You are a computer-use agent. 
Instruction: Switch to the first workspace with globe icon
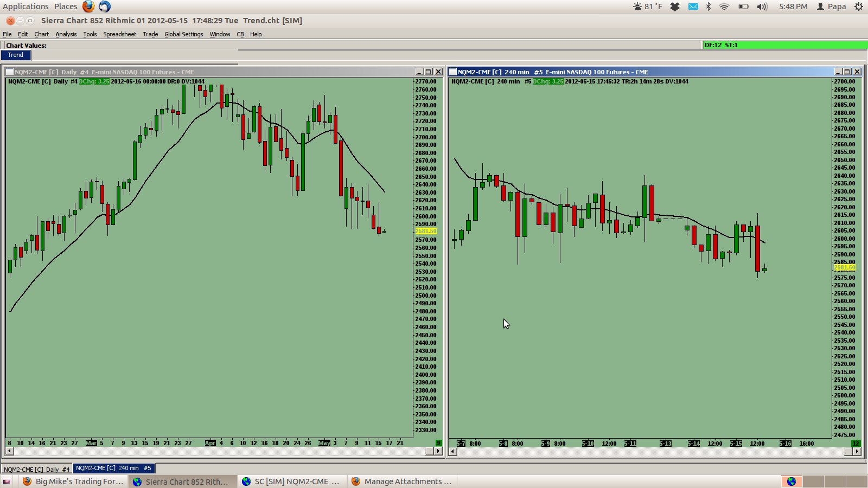(x=792, y=481)
